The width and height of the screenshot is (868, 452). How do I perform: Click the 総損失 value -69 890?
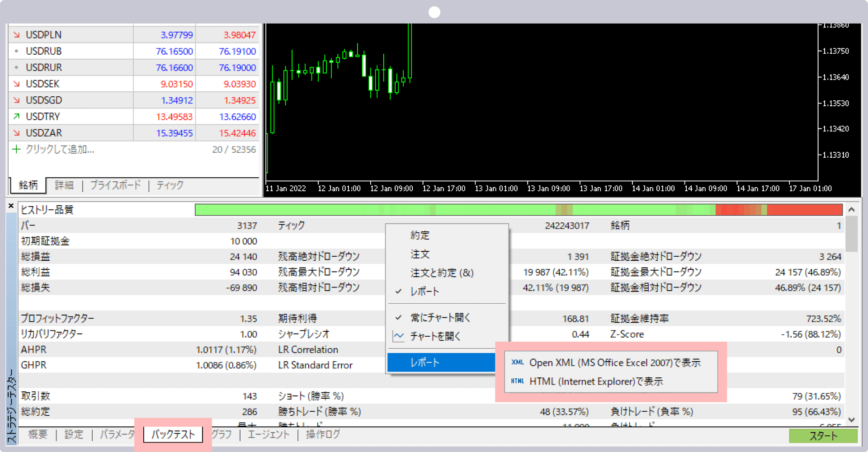point(242,287)
